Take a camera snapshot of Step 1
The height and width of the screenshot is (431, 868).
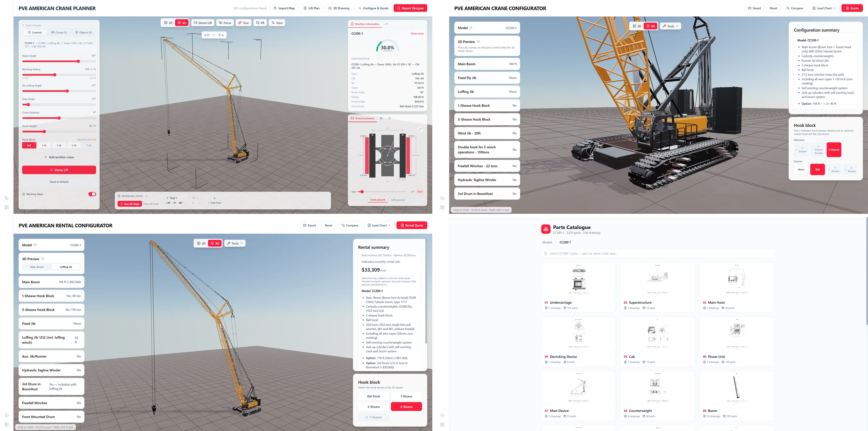click(194, 198)
